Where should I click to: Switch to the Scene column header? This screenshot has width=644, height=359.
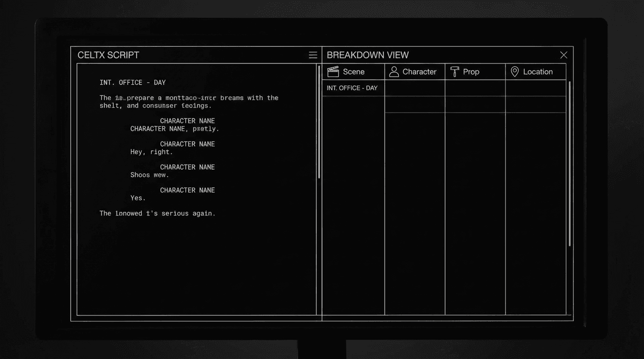(354, 72)
